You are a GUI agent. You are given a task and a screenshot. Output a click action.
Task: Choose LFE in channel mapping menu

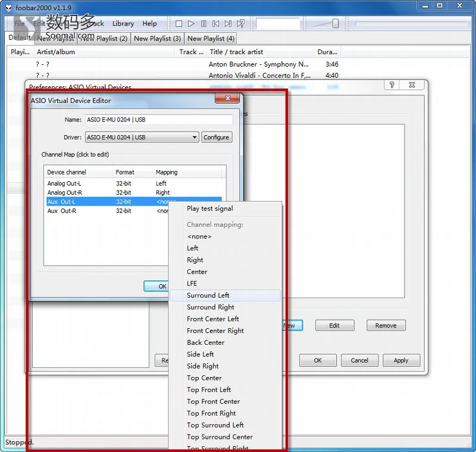pos(225,283)
